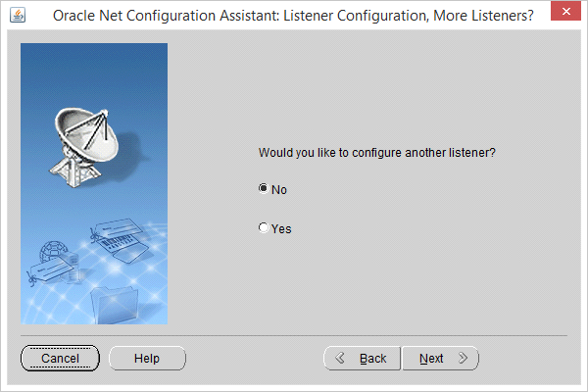The image size is (588, 392).
Task: Choose the "No" option label text
Action: (x=279, y=190)
